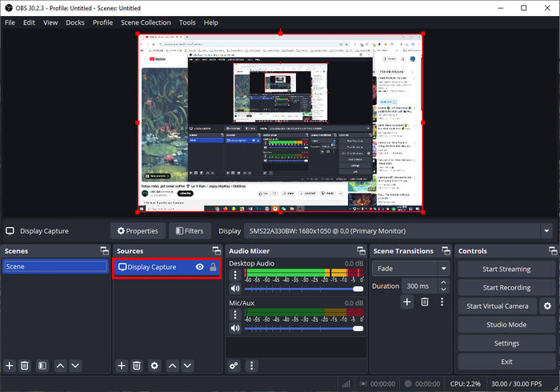Image resolution: width=560 pixels, height=392 pixels.
Task: Open the File menu
Action: 10,22
